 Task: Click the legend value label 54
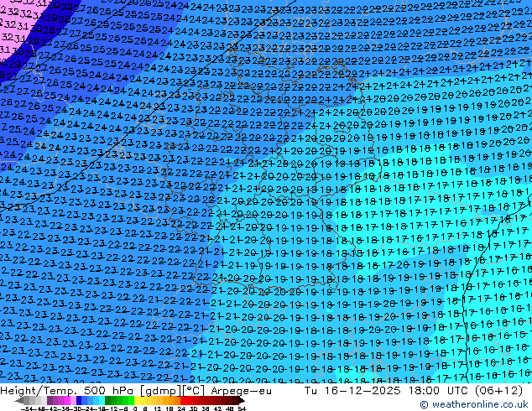242,408
